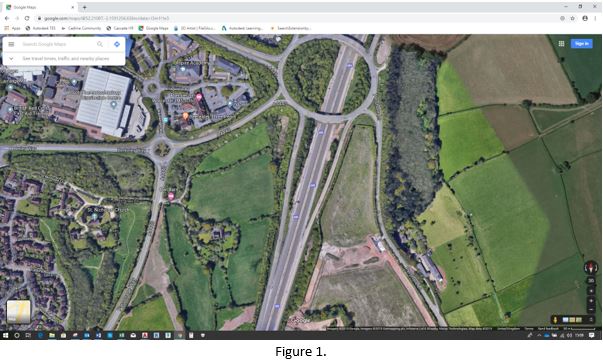
Task: Click the compass to reset north
Action: coord(591,267)
